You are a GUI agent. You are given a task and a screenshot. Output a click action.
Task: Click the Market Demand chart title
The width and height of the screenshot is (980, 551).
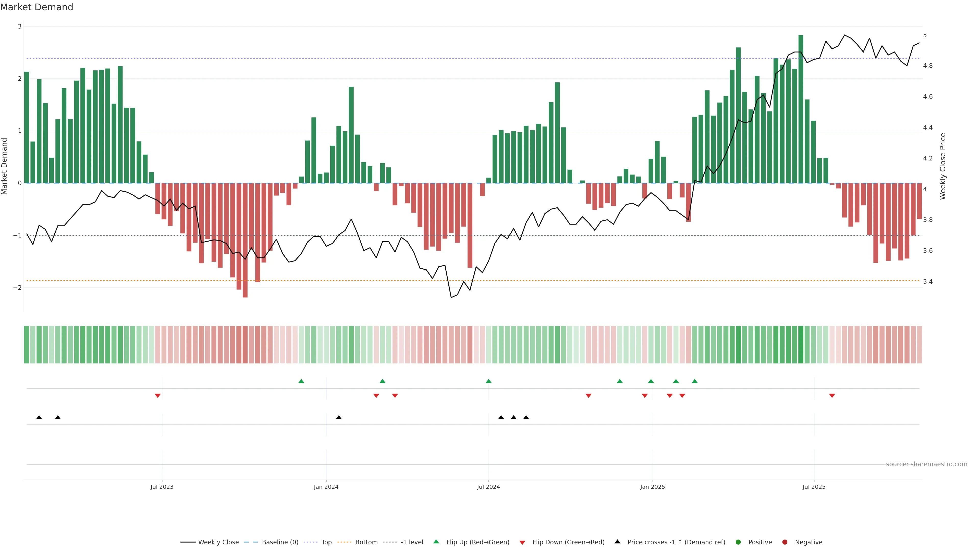(36, 7)
